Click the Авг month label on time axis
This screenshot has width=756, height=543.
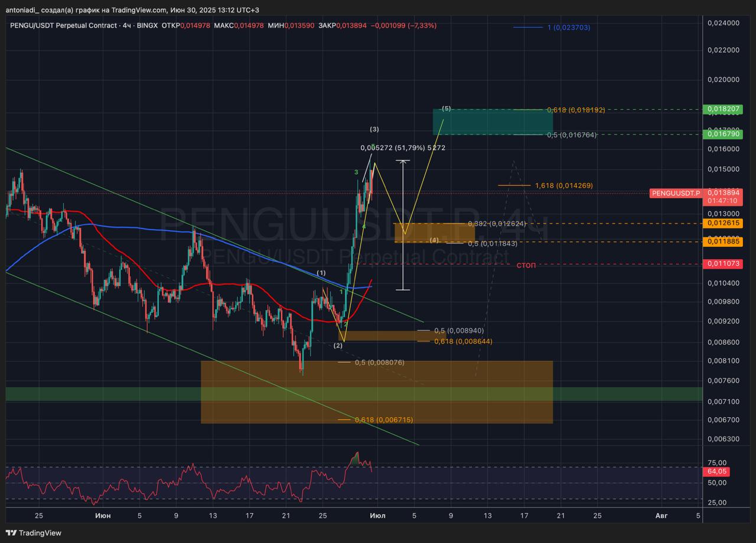661,515
